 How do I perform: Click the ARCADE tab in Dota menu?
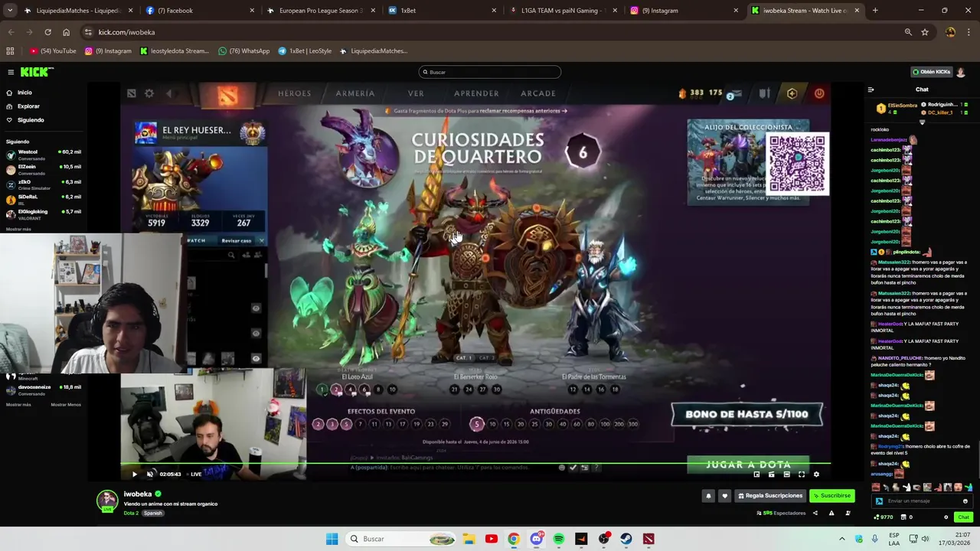tap(538, 93)
